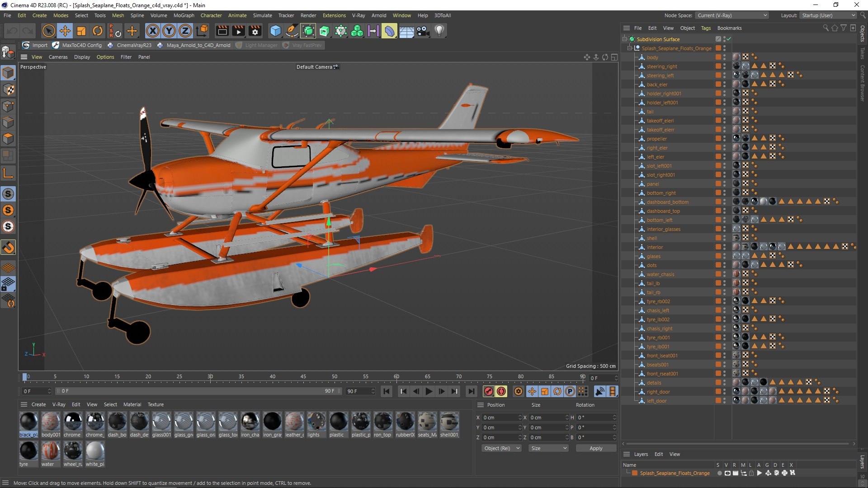Click the Subdivision Surface generator icon
This screenshot has height=488, width=868.
coord(308,31)
